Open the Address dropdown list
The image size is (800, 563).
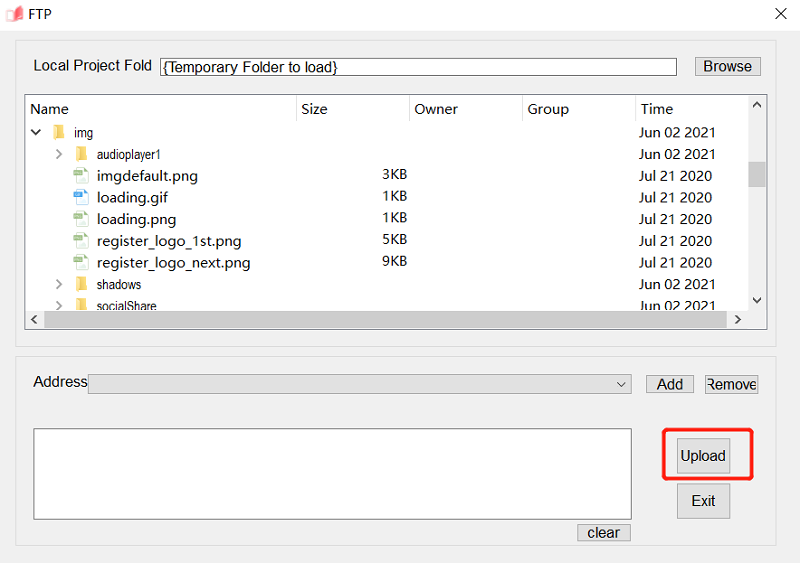point(623,384)
